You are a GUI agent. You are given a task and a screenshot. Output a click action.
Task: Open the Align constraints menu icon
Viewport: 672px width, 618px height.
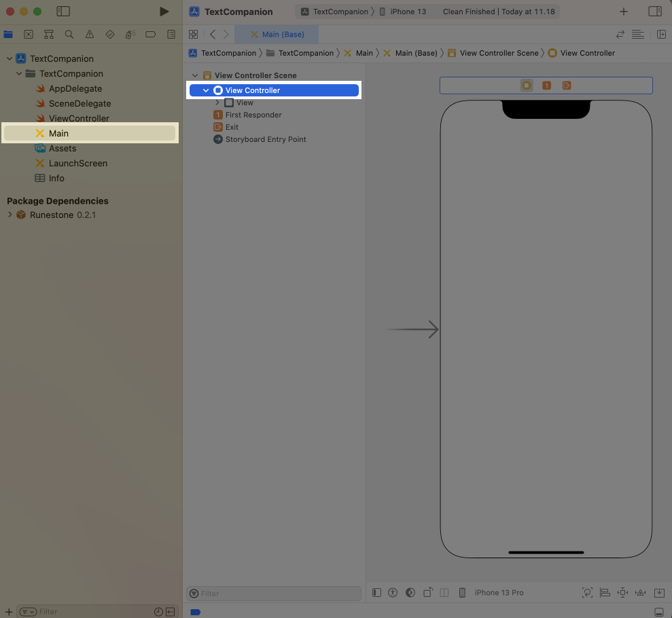click(x=605, y=593)
